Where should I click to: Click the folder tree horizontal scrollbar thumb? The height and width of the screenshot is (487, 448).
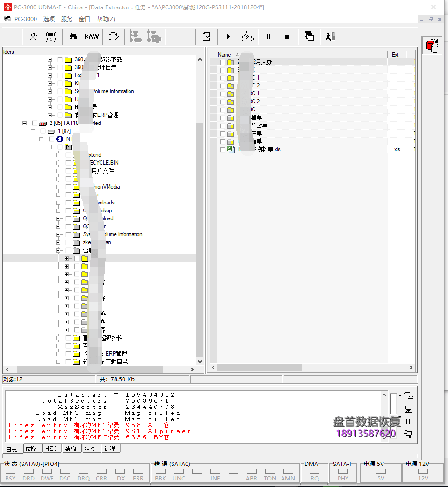click(90, 369)
